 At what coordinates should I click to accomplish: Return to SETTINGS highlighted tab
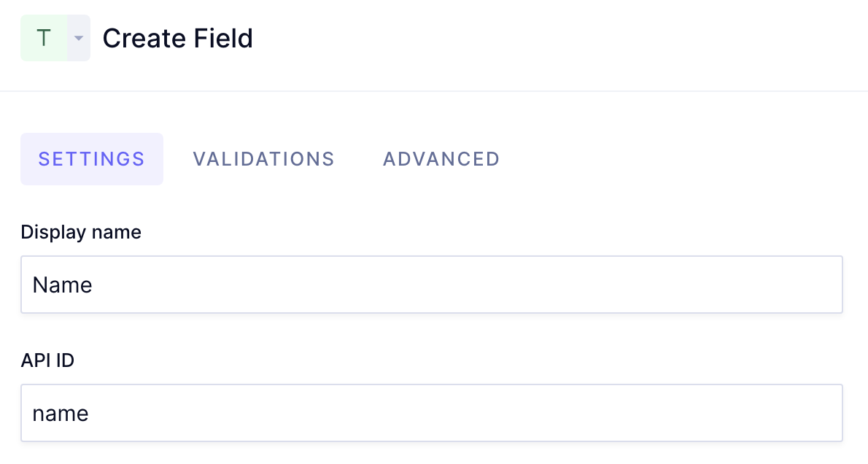pos(92,159)
